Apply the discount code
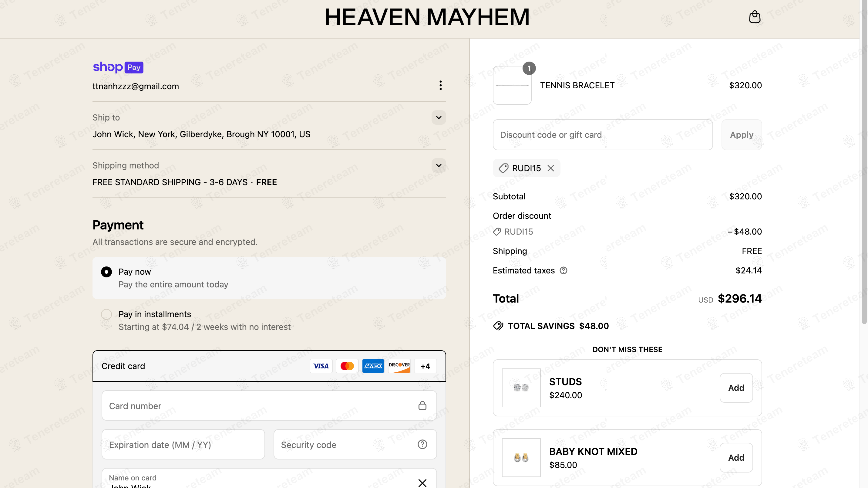The width and height of the screenshot is (868, 488). coord(741,134)
